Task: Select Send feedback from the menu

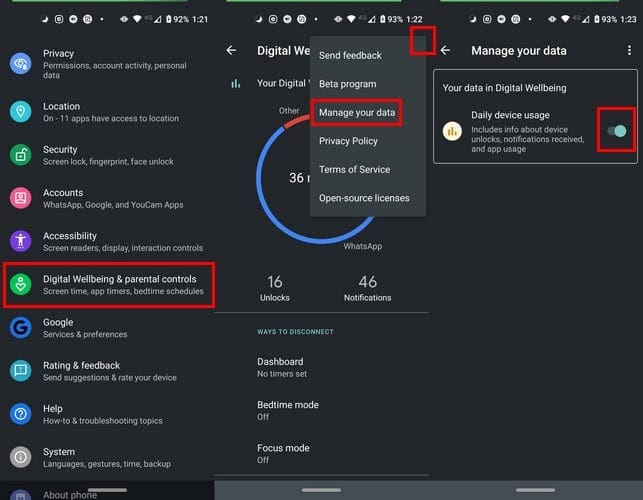Action: 350,55
